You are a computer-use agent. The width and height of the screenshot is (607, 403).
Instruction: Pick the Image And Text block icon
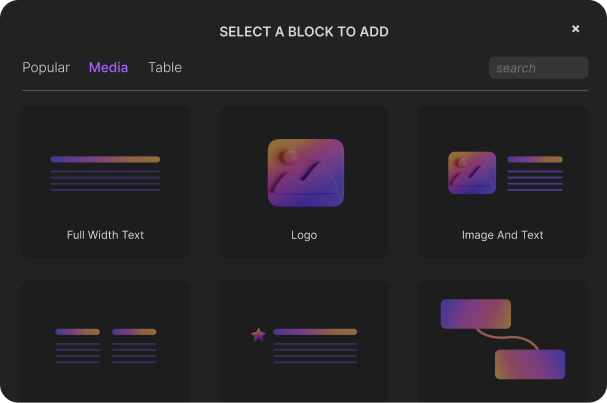[x=505, y=173]
